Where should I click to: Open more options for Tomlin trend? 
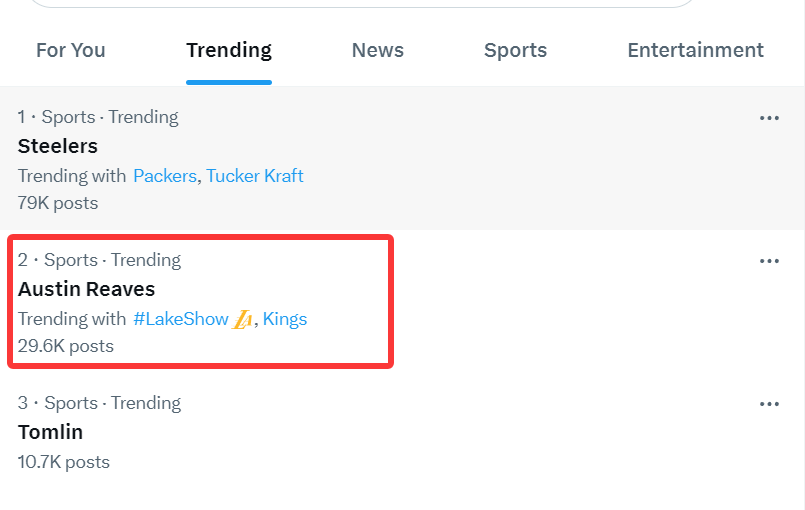(x=769, y=404)
